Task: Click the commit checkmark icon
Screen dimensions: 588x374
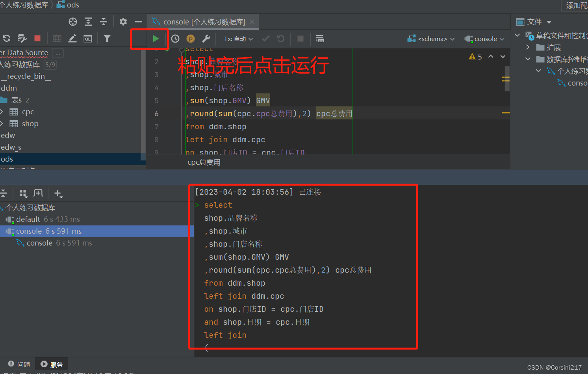Action: click(x=266, y=39)
